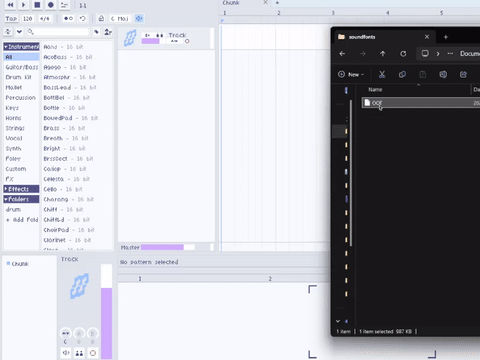
Task: Open the drum folder entry
Action: [21, 210]
